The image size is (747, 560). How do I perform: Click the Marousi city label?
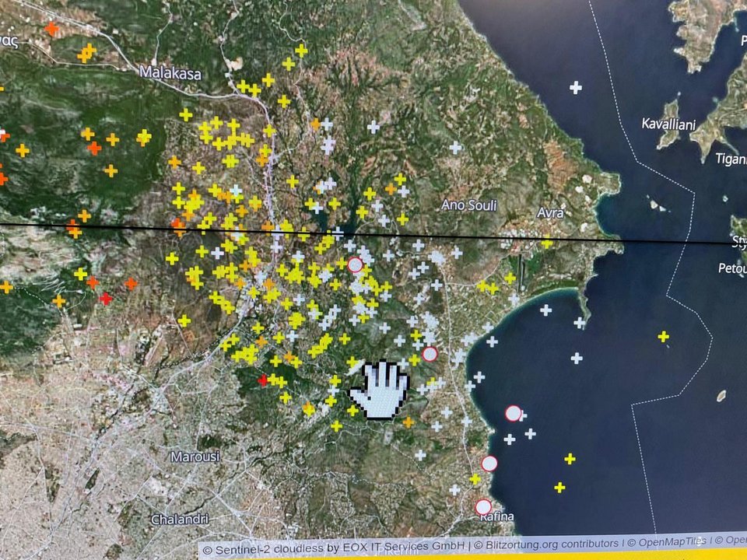click(x=195, y=456)
